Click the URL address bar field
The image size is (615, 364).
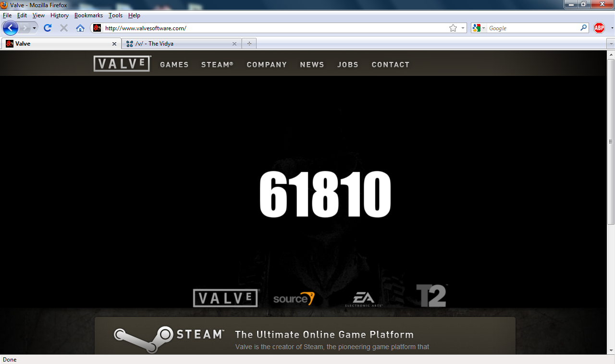(274, 28)
